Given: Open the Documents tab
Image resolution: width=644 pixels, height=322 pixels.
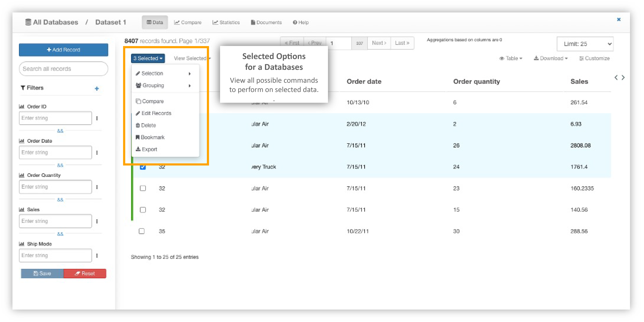Looking at the screenshot, I should [x=266, y=22].
